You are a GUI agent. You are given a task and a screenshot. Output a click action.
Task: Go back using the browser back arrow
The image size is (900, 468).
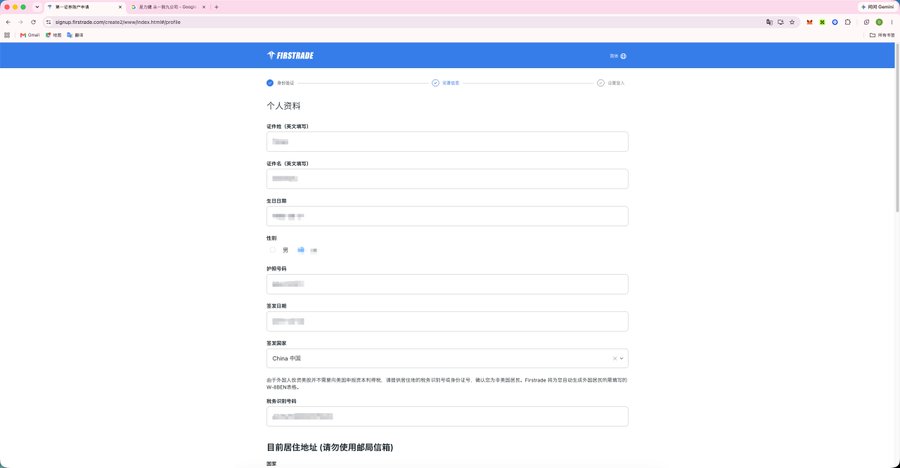(8, 22)
